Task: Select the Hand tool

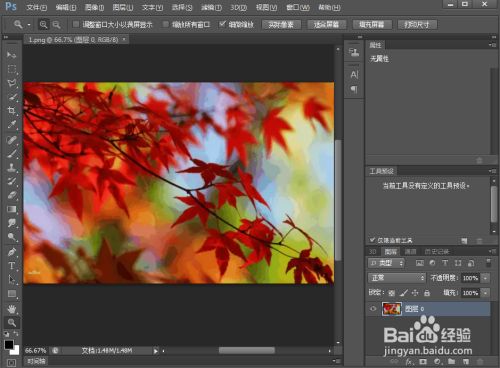Action: coord(12,309)
